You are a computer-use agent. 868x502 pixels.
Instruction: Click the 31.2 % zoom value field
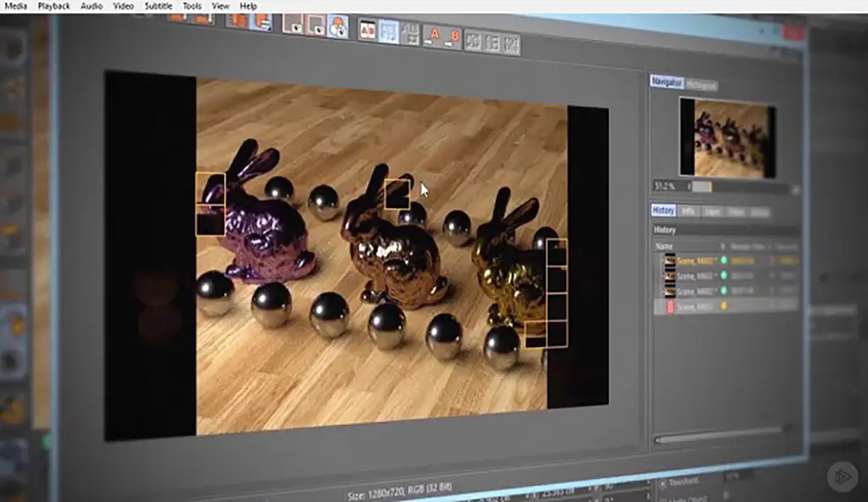coord(667,187)
